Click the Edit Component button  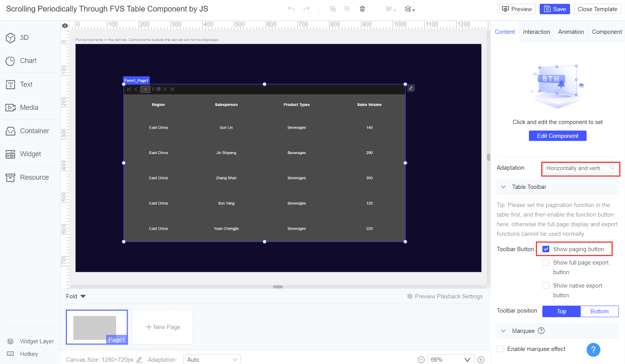[x=558, y=136]
